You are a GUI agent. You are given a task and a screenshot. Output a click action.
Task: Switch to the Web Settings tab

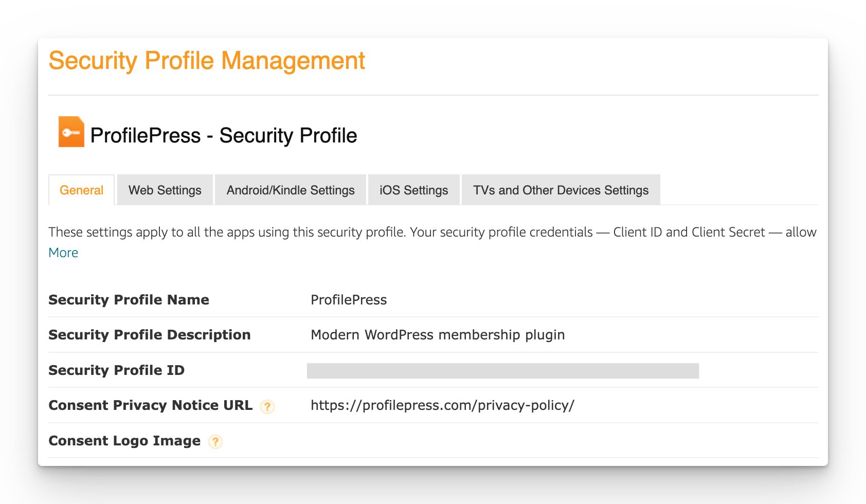pyautogui.click(x=165, y=190)
